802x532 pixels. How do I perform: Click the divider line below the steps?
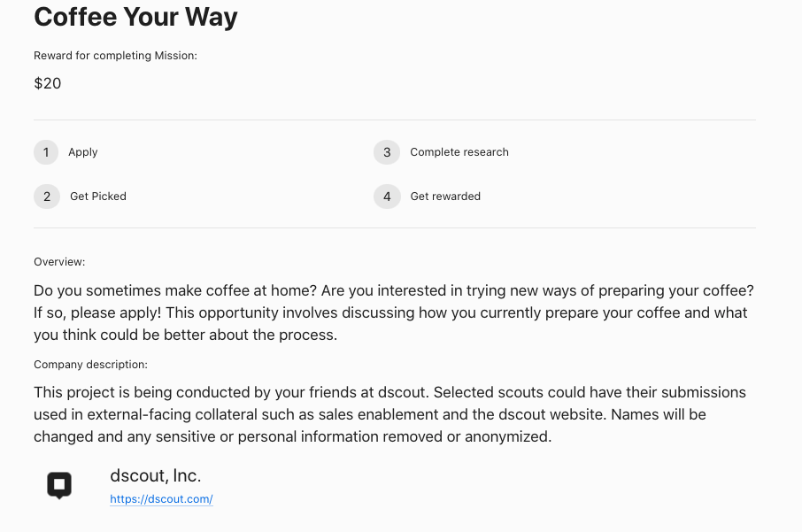point(395,228)
